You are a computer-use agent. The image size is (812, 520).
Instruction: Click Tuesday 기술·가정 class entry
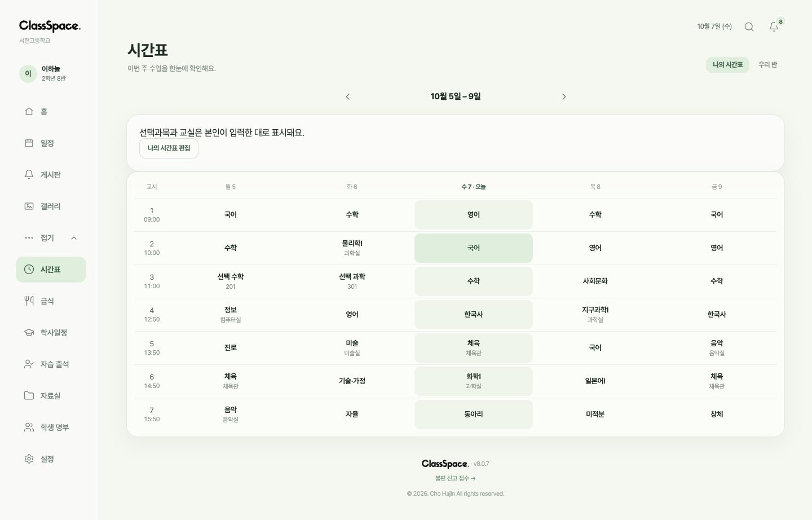352,381
